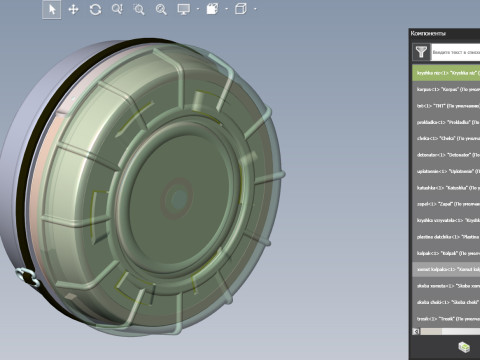
Task: Select the uplotnenie<1> component
Action: click(x=446, y=171)
